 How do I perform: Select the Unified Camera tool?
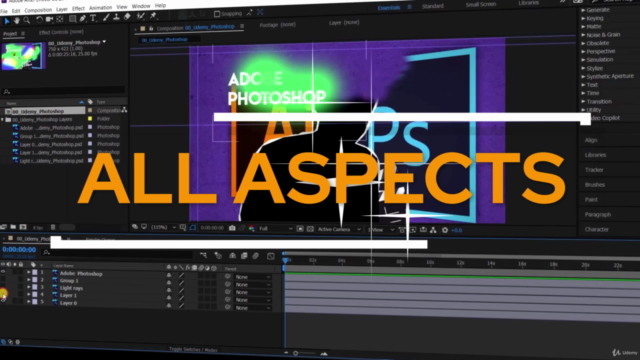49,19
